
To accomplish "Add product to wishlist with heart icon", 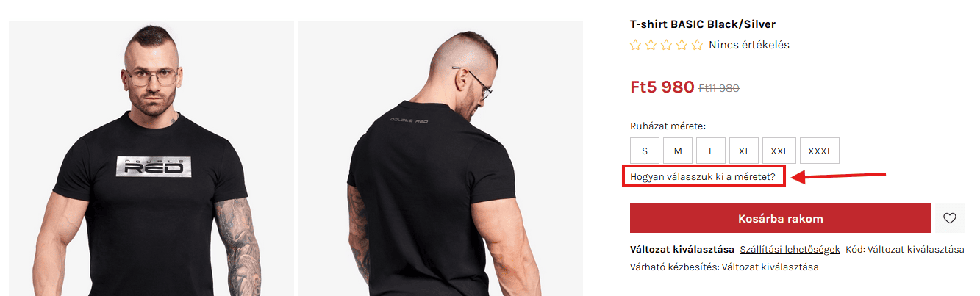I will [x=950, y=218].
